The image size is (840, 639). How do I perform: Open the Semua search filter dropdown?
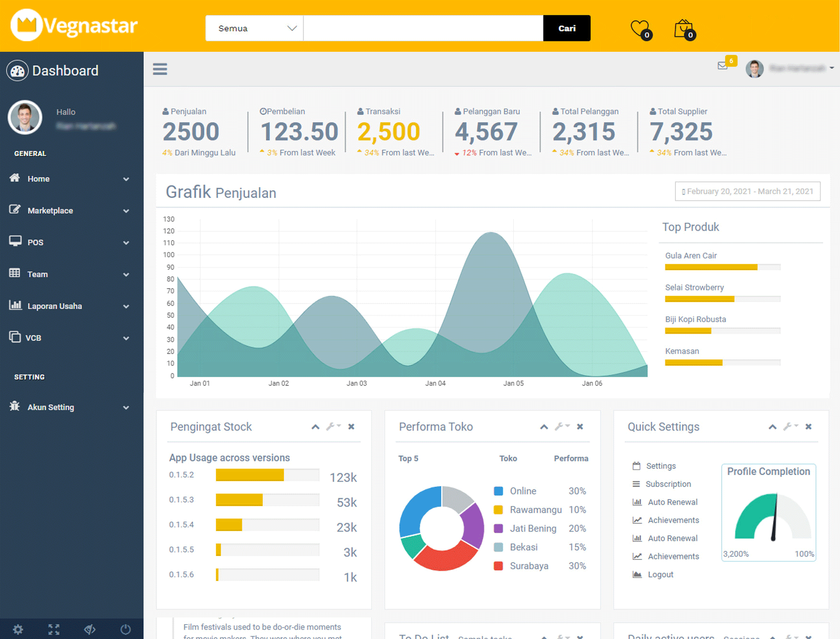click(254, 28)
